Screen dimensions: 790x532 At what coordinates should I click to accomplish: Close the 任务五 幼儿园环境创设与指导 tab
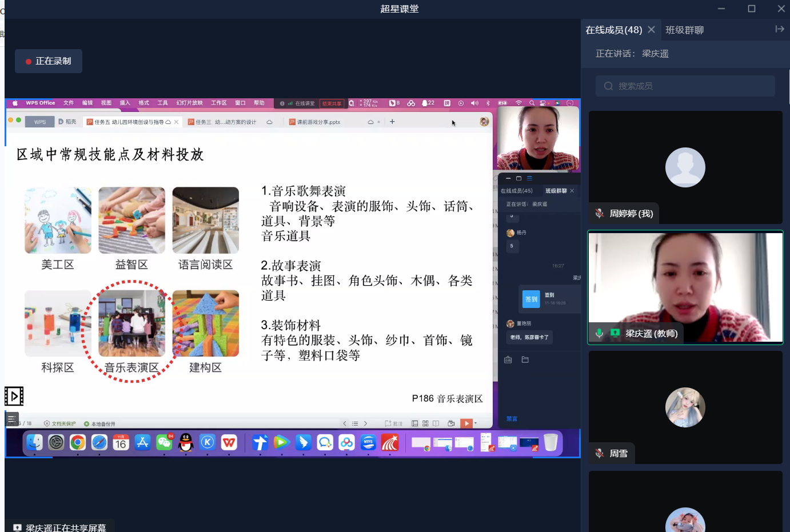tap(177, 122)
